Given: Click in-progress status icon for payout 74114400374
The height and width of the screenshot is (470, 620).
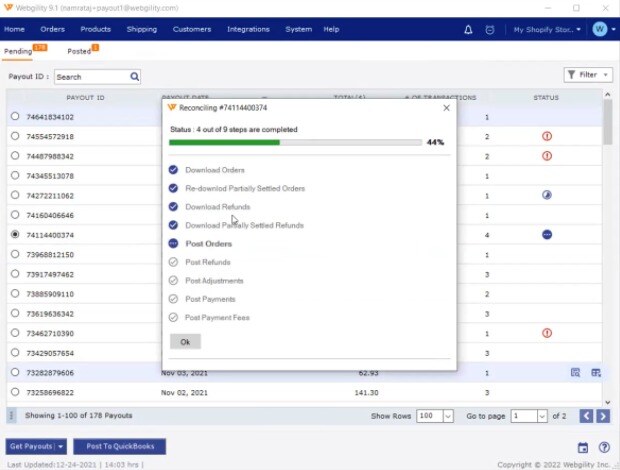Looking at the screenshot, I should (547, 234).
